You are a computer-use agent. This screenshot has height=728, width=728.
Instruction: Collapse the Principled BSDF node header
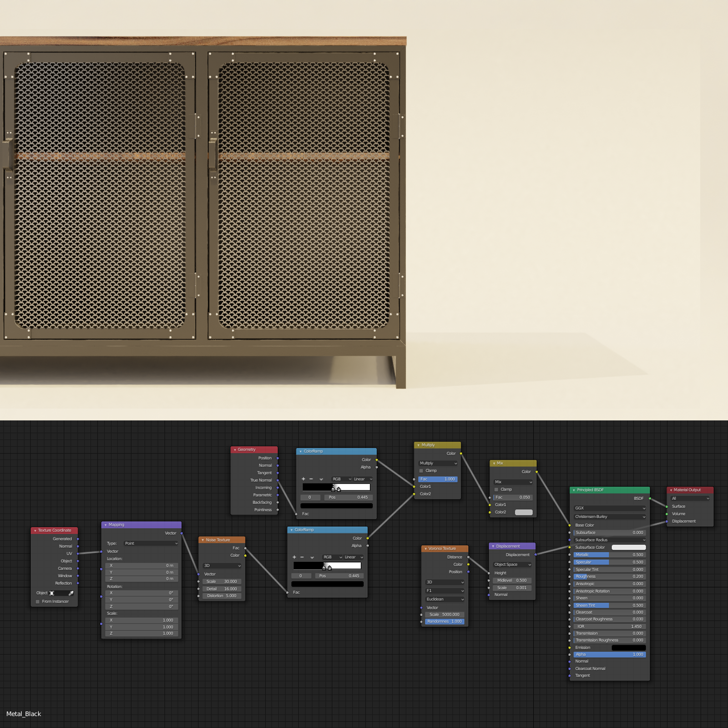click(x=573, y=490)
